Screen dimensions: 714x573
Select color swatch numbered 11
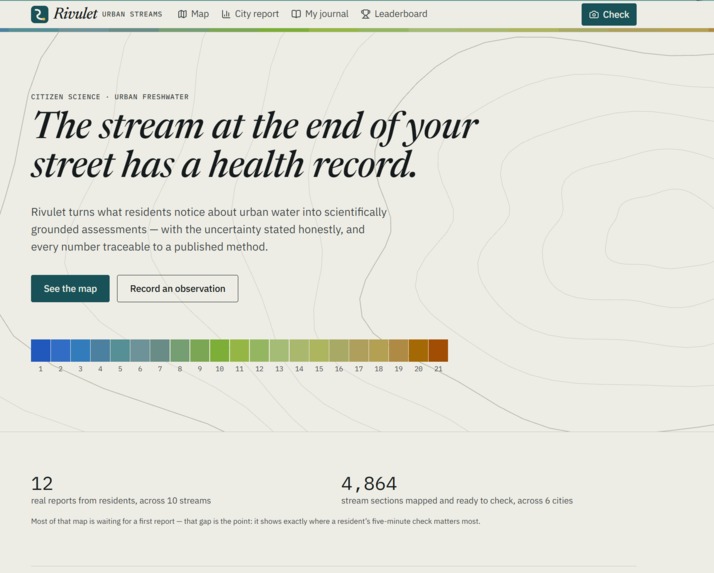pos(240,350)
